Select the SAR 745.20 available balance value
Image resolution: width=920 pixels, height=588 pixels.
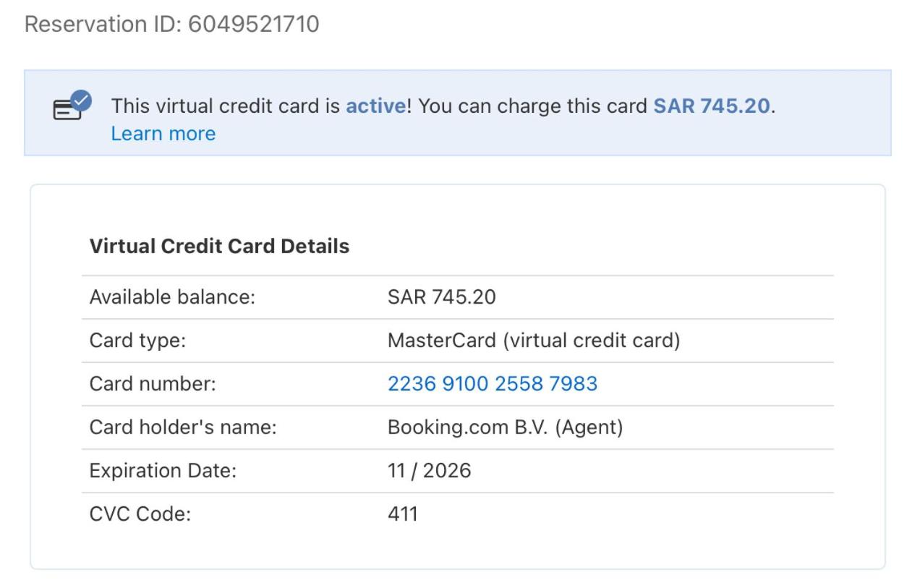pos(441,297)
